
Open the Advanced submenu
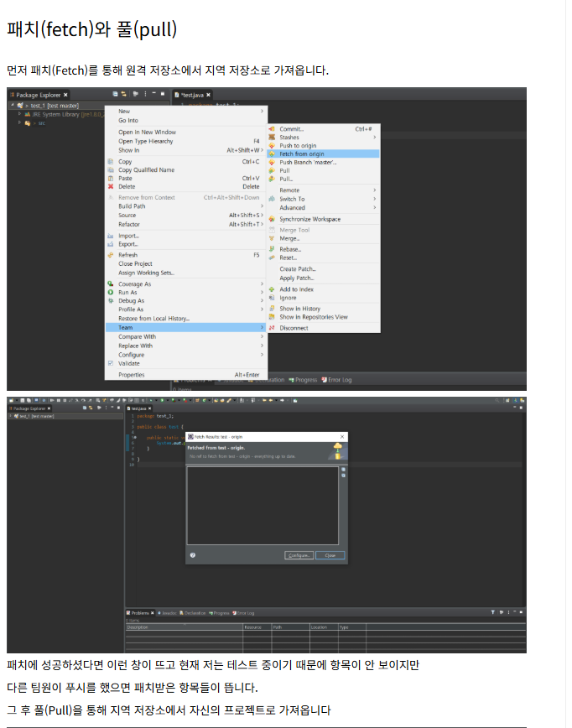tap(323, 208)
